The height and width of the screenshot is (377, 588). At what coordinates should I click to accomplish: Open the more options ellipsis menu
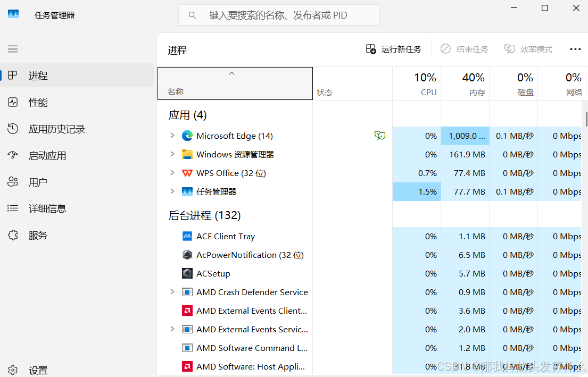pos(575,49)
